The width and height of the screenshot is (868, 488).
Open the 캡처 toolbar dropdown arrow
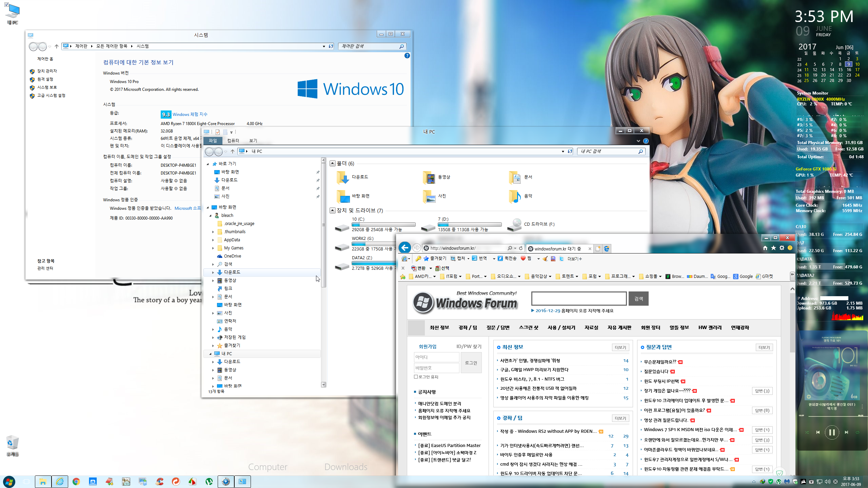[x=468, y=259]
